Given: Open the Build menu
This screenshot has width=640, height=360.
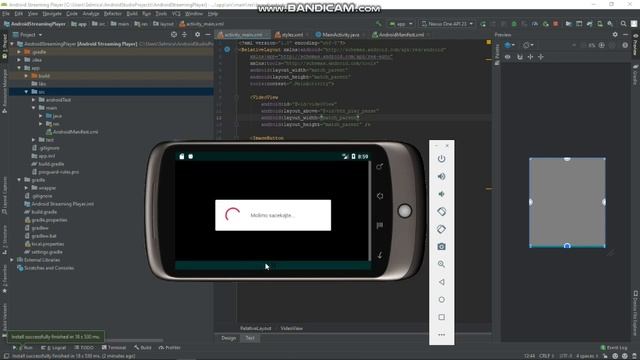Looking at the screenshot, I should pos(132,13).
